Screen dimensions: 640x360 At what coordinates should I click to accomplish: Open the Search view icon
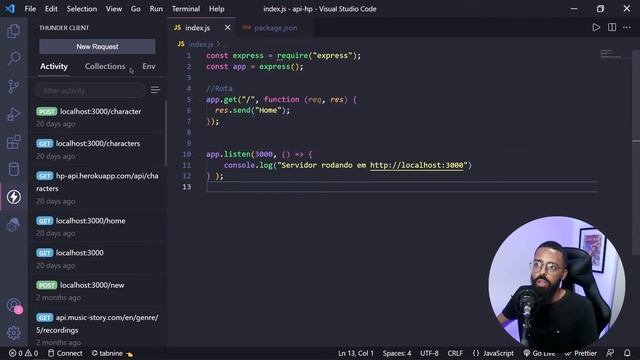13,59
